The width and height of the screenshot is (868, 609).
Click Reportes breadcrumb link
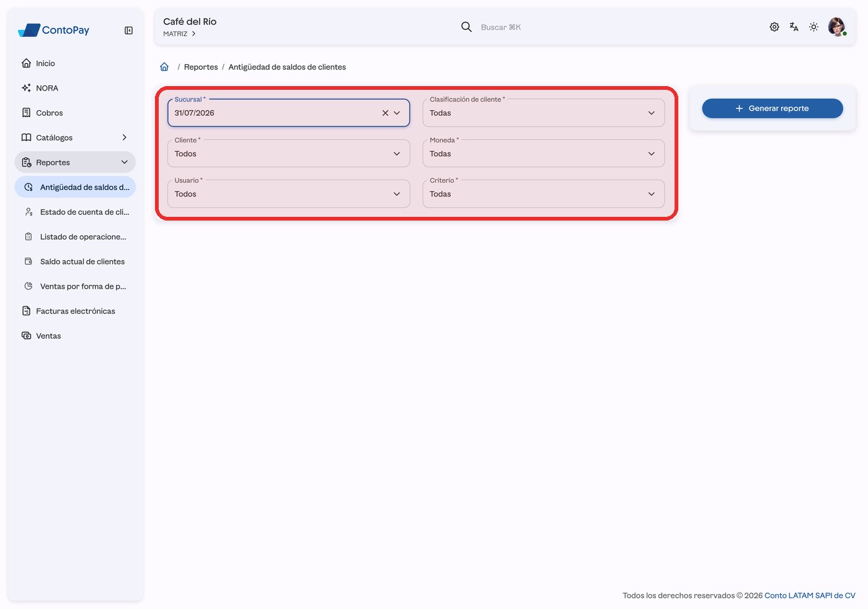[201, 67]
